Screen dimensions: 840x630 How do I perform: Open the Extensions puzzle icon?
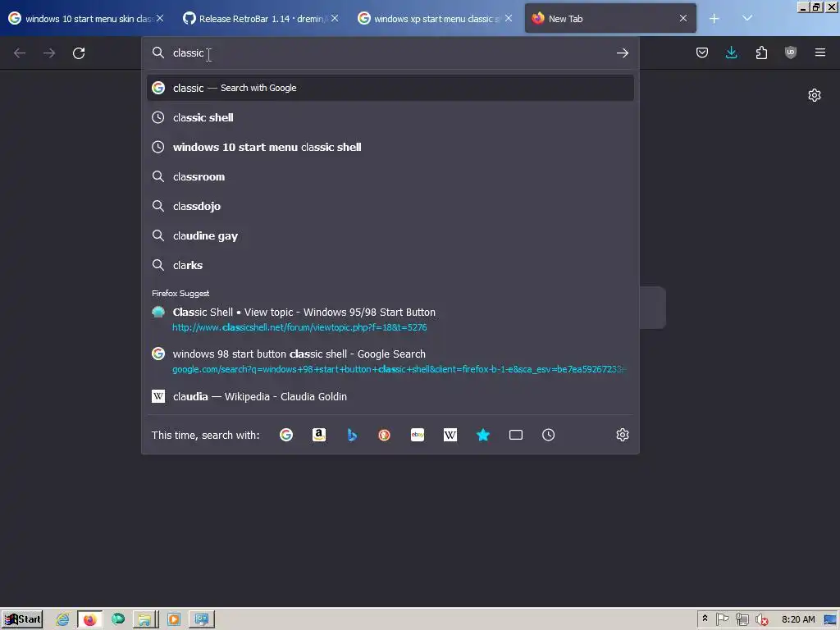tap(761, 52)
